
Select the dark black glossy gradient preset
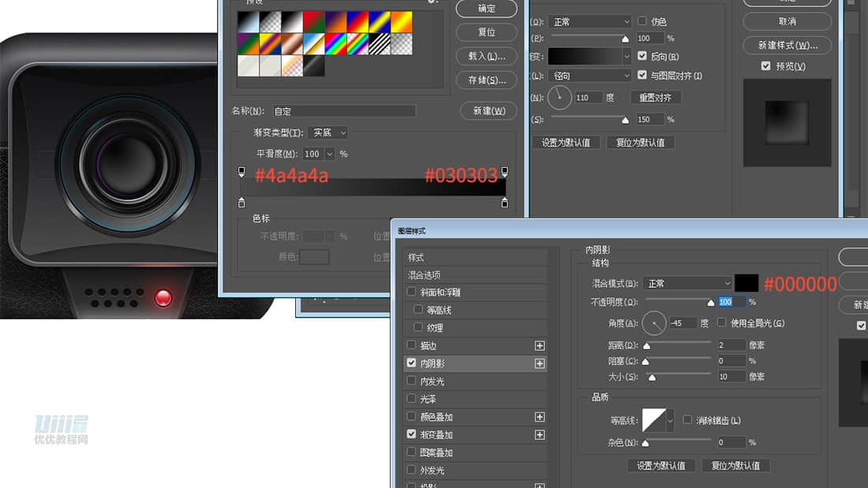pos(314,66)
